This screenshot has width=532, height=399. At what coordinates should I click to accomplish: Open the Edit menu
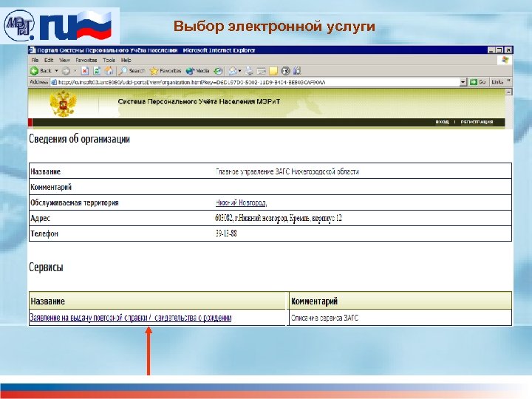(49, 60)
